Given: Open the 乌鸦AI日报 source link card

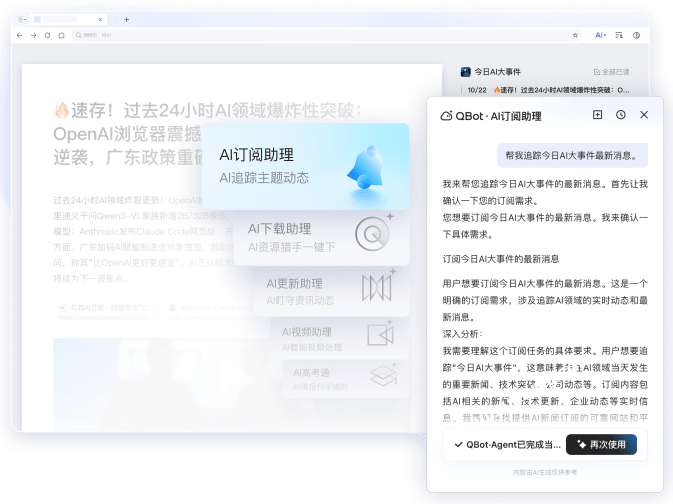Looking at the screenshot, I should pyautogui.click(x=106, y=312).
